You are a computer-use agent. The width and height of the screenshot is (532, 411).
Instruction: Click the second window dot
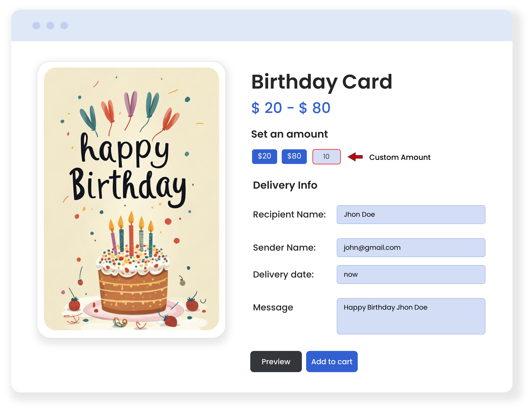click(50, 26)
